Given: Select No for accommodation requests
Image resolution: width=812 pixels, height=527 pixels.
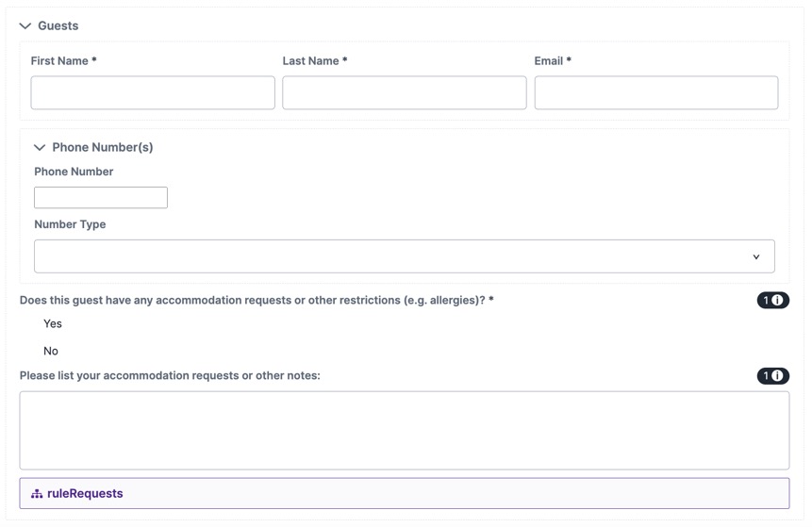Looking at the screenshot, I should [51, 351].
